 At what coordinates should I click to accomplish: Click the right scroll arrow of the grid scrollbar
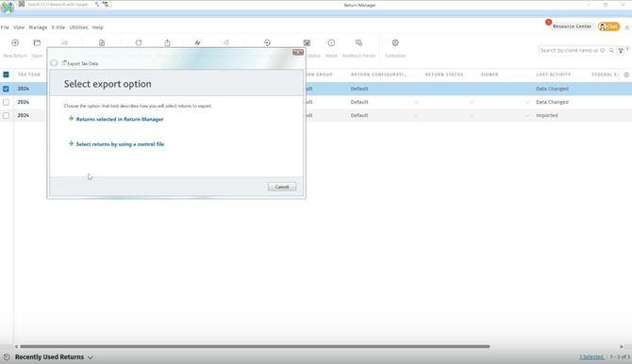[x=622, y=346]
